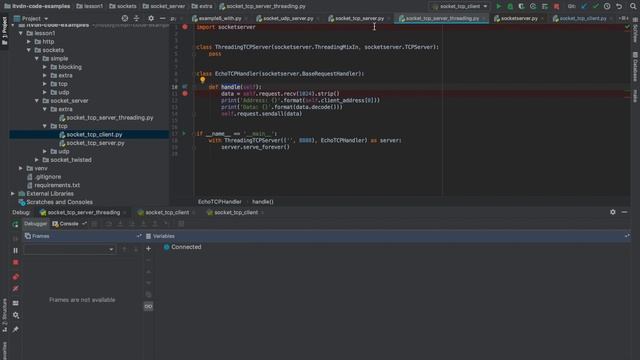This screenshot has width=640, height=360.
Task: Open run configuration dropdown socket_tcp_client
Action: click(x=460, y=6)
